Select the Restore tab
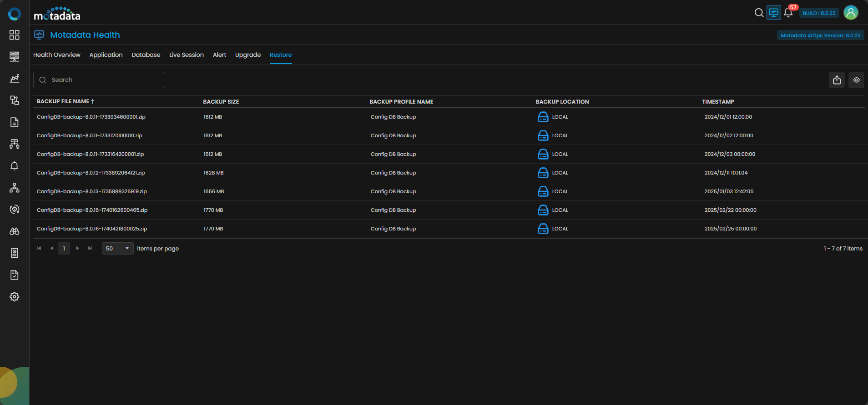 click(281, 55)
